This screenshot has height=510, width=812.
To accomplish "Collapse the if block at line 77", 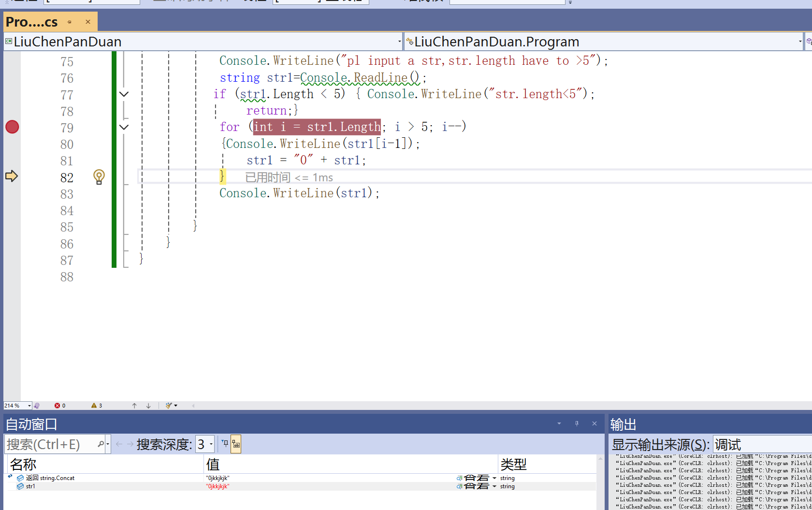I will tap(124, 94).
